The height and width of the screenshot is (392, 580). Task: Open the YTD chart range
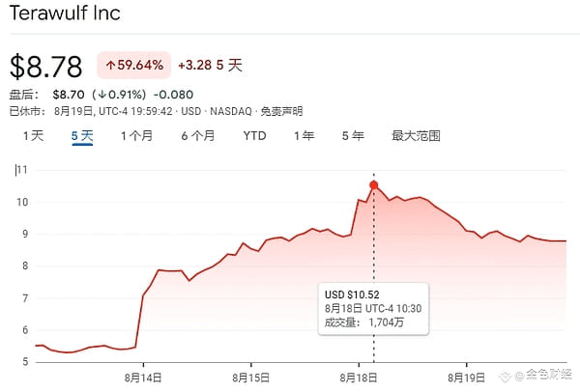point(254,136)
